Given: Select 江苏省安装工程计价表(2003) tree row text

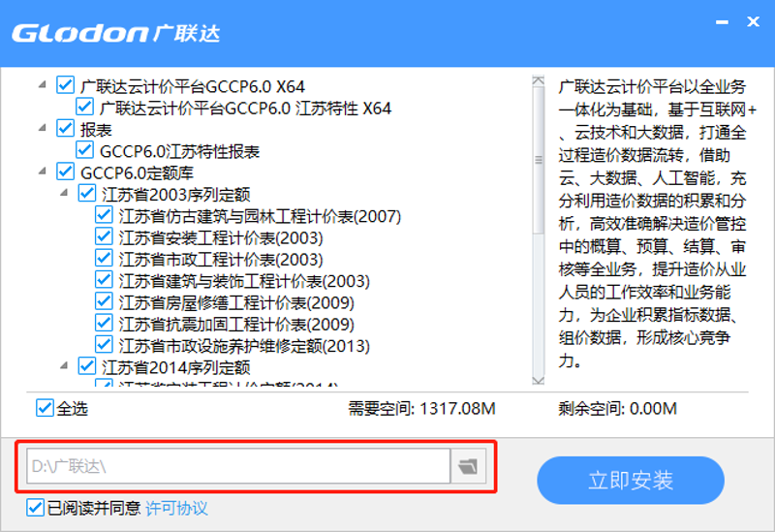Looking at the screenshot, I should click(x=221, y=237).
